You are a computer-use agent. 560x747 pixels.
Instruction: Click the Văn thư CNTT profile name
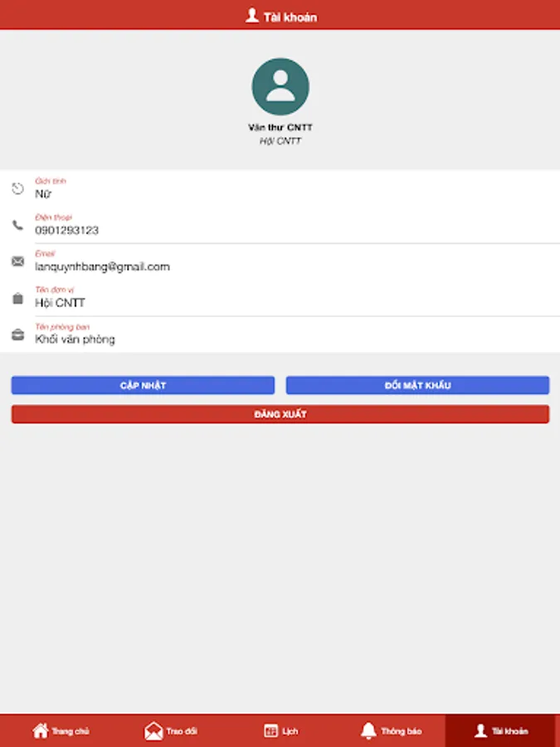(x=280, y=127)
